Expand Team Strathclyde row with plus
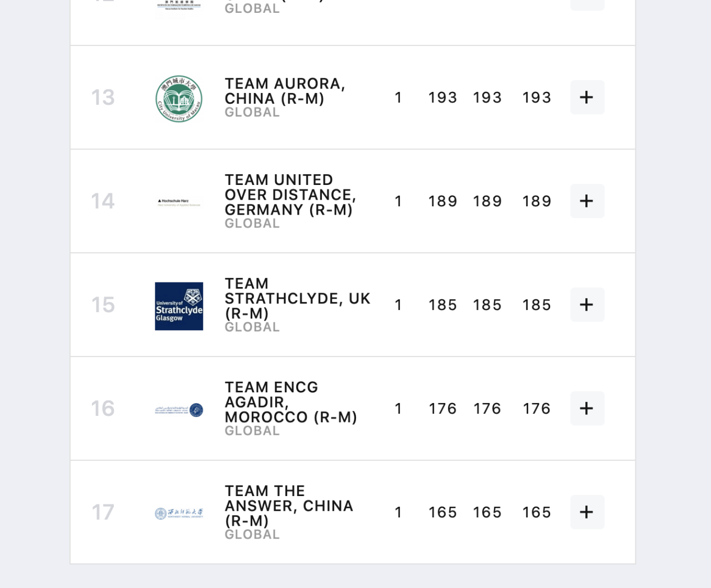 pos(587,305)
